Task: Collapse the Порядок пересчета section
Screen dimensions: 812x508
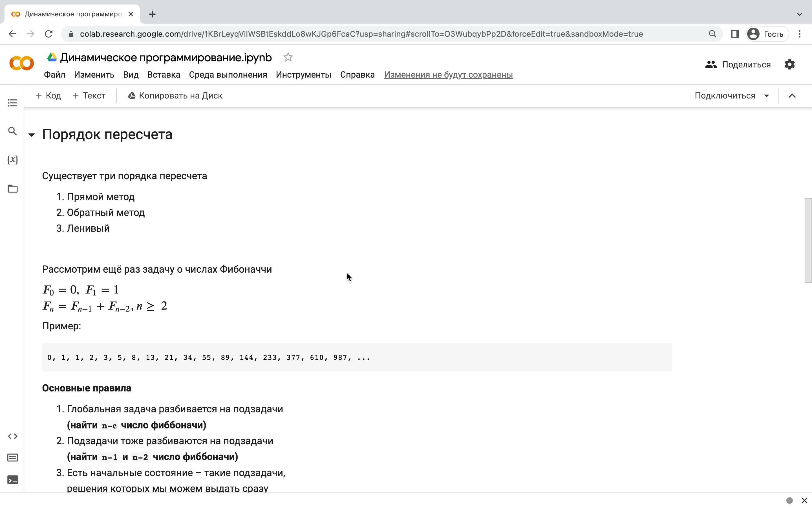Action: tap(32, 135)
